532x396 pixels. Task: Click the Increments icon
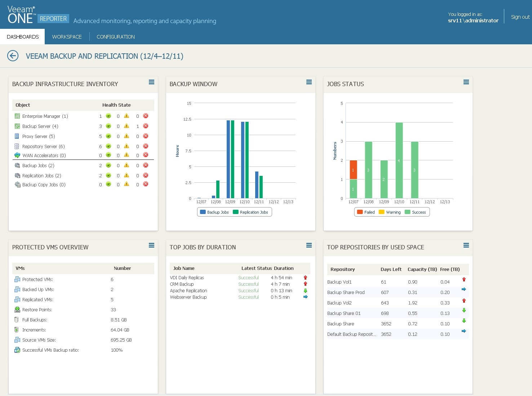(x=17, y=330)
